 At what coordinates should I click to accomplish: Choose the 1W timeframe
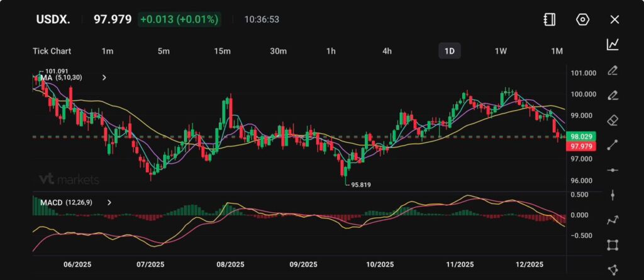point(501,51)
